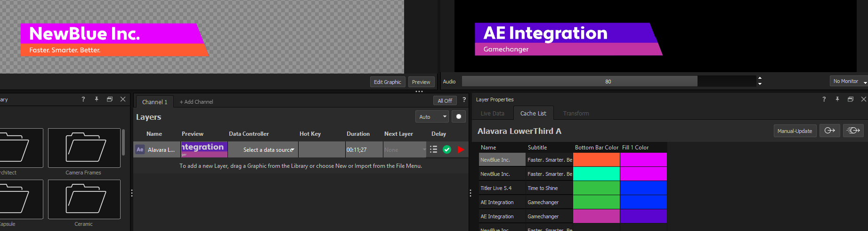
Task: Click the fast multi-line send update icon
Action: tap(853, 131)
